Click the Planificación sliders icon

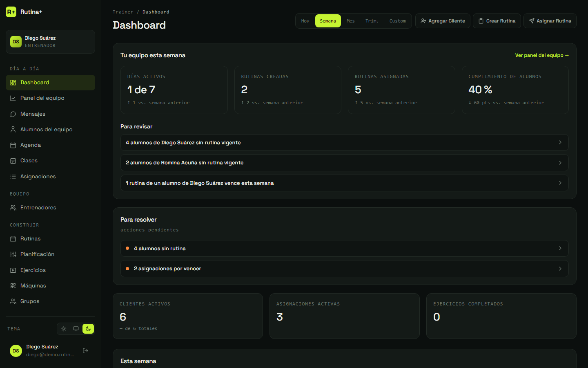(13, 254)
